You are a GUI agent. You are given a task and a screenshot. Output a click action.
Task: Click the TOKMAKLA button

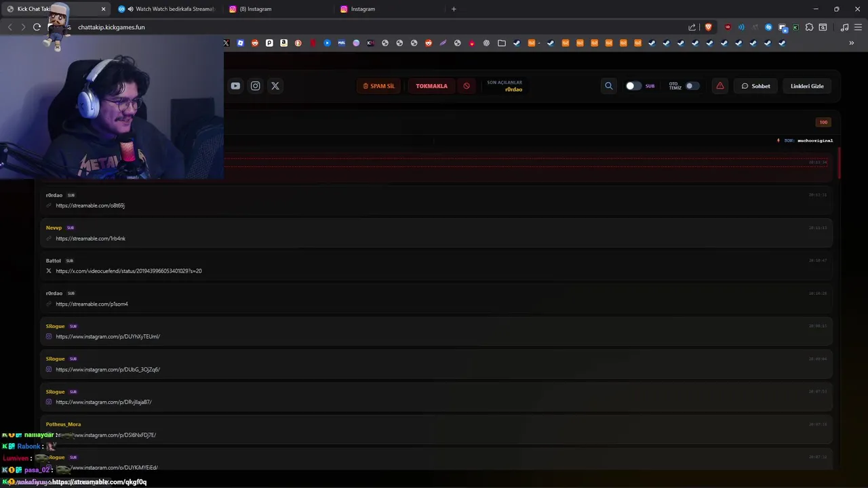pos(431,86)
